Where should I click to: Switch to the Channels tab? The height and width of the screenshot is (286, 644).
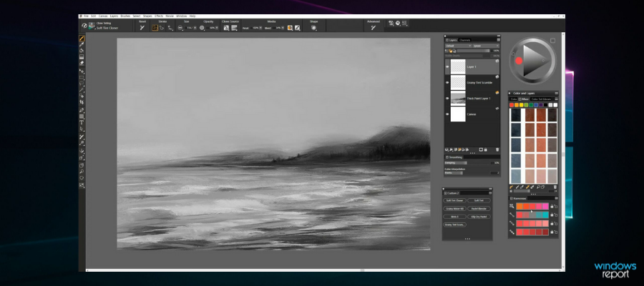tap(464, 40)
